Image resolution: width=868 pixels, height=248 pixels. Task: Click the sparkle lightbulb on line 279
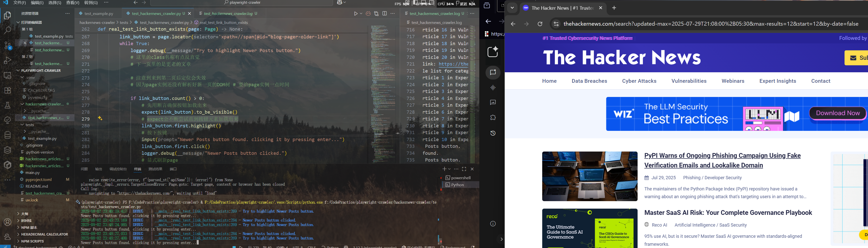pyautogui.click(x=100, y=118)
